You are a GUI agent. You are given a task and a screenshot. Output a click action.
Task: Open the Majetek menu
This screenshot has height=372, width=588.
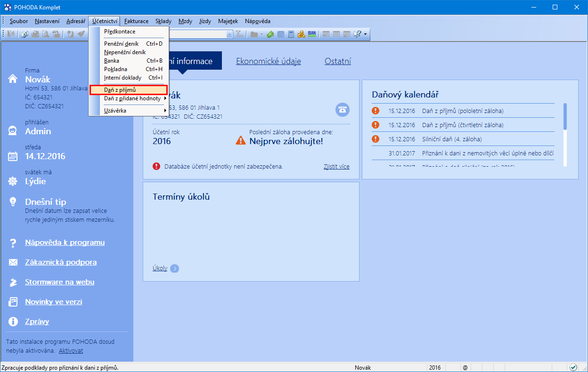tap(228, 21)
